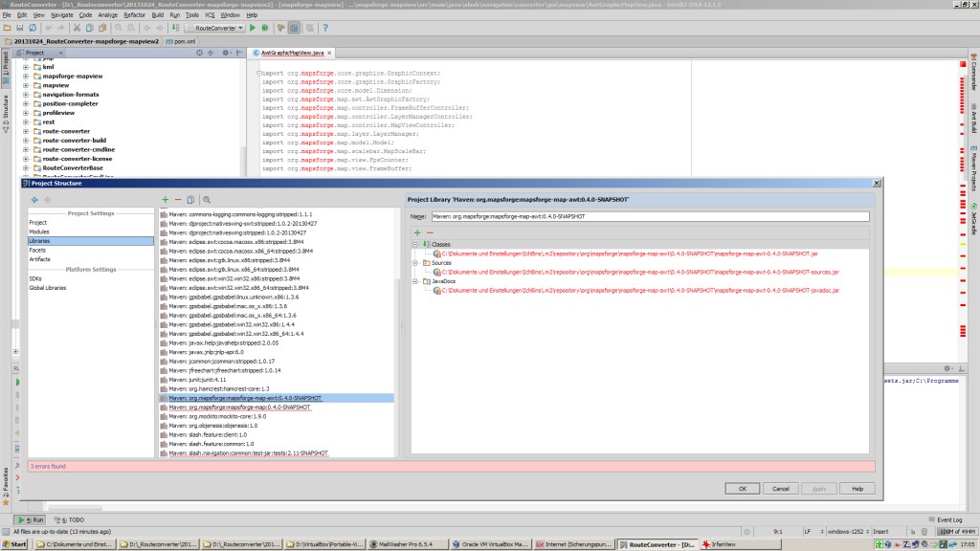Viewport: 980px width, 551px height.
Task: Select Modules in Project Settings list
Action: click(x=39, y=231)
